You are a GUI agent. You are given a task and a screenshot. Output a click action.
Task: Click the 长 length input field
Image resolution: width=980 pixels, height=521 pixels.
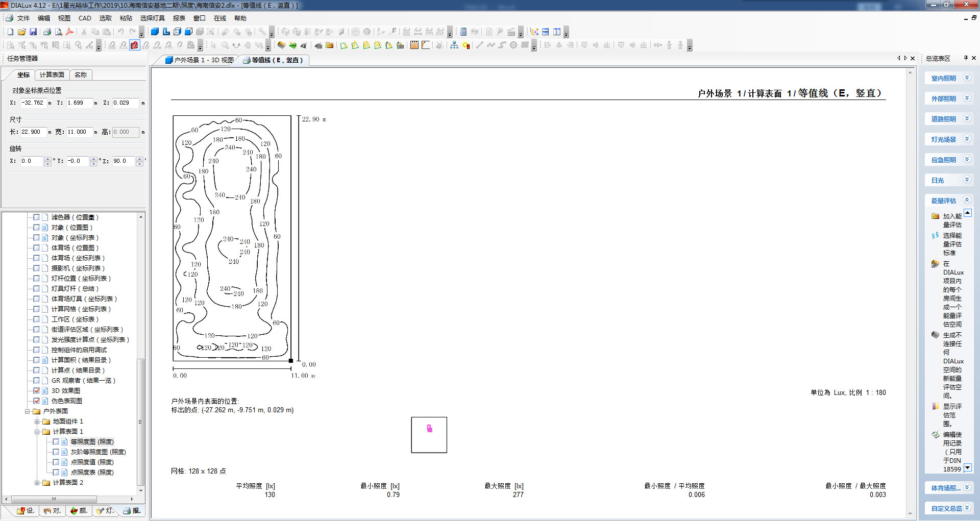click(x=34, y=132)
